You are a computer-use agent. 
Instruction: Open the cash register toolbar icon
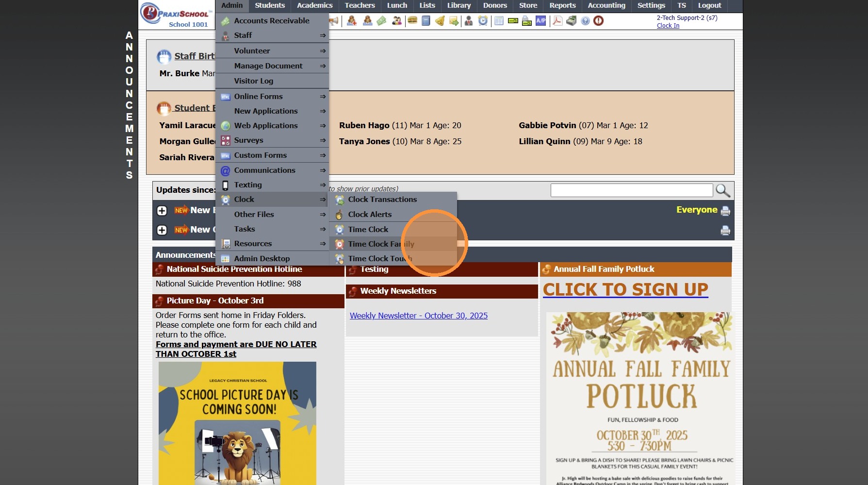(572, 21)
